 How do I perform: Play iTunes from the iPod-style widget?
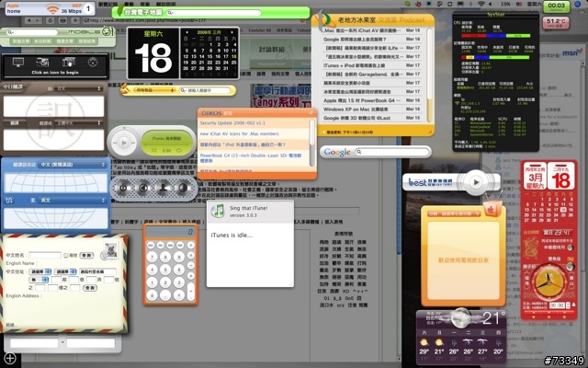pos(124,143)
